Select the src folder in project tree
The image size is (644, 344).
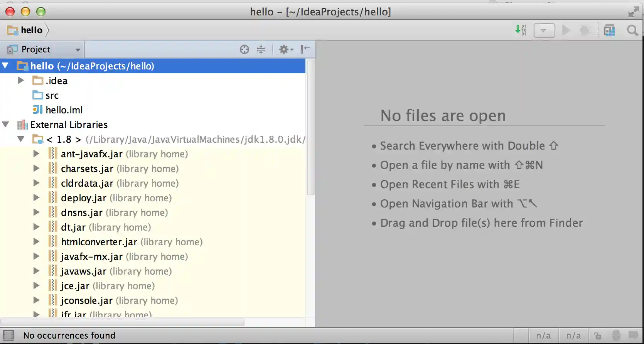[x=52, y=95]
